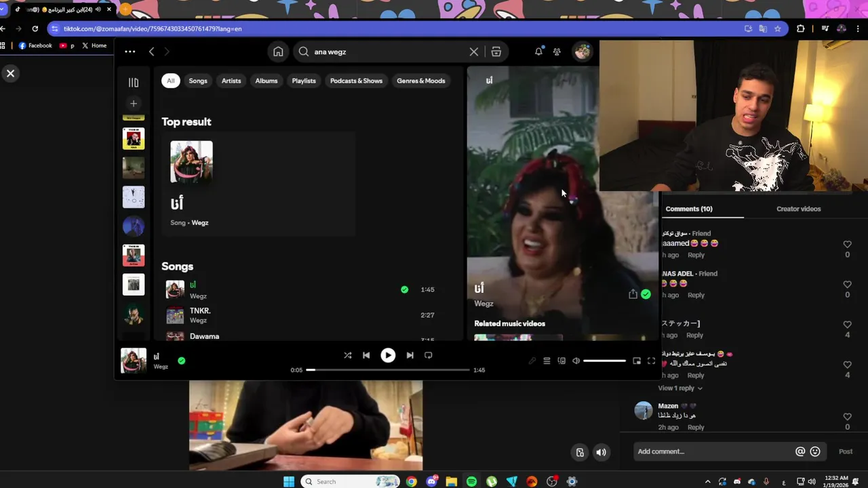Post the TikTok comment
The image size is (868, 488).
[846, 451]
